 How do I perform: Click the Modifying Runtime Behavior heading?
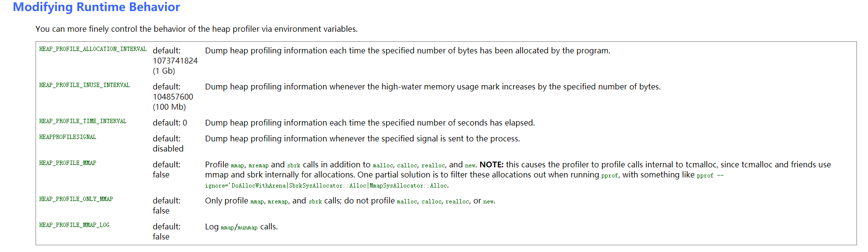click(x=96, y=7)
